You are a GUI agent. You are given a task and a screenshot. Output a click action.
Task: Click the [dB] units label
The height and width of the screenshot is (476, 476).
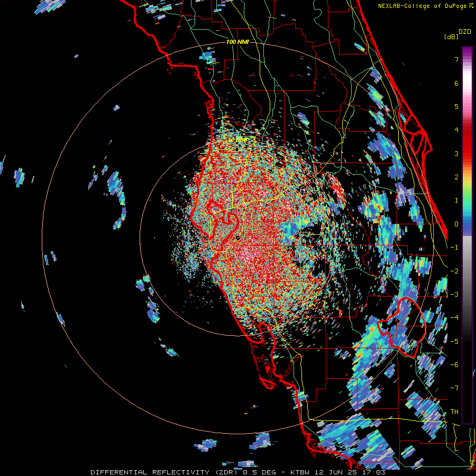452,36
